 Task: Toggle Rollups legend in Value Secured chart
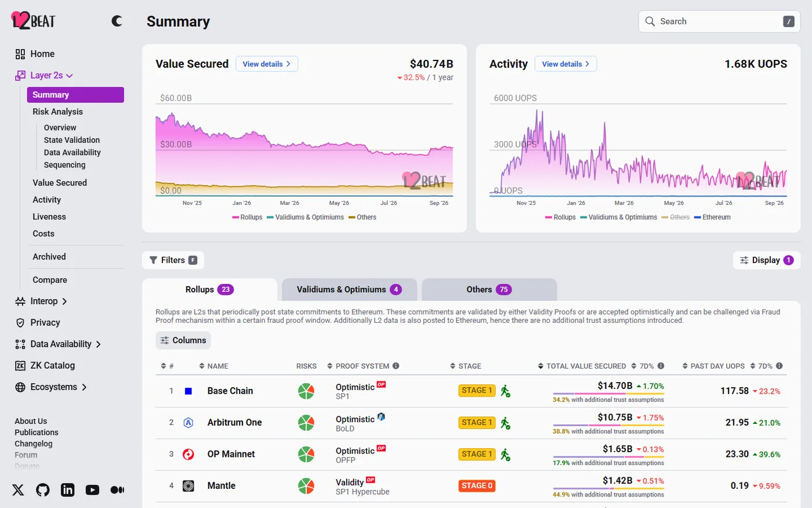[x=248, y=217]
